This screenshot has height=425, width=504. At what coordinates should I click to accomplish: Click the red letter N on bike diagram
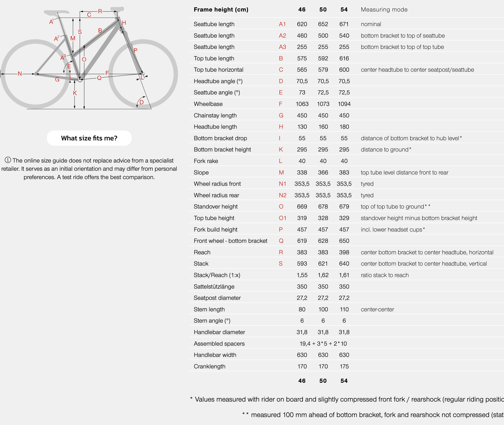(20, 74)
